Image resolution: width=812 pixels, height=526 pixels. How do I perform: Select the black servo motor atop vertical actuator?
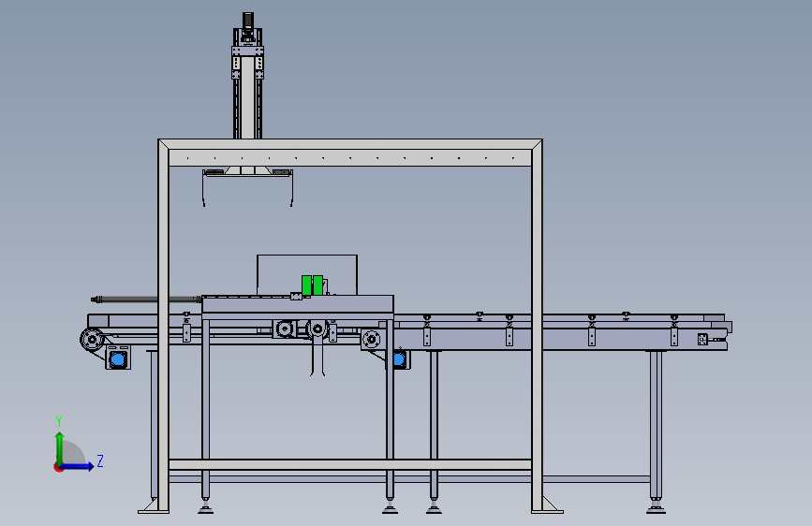pyautogui.click(x=248, y=22)
